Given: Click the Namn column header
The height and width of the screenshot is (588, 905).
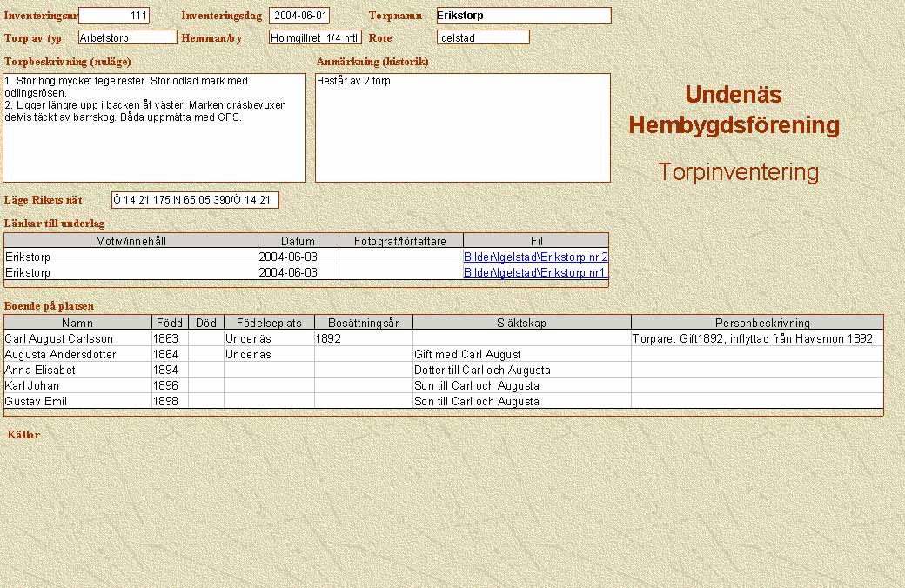Looking at the screenshot, I should pos(78,323).
